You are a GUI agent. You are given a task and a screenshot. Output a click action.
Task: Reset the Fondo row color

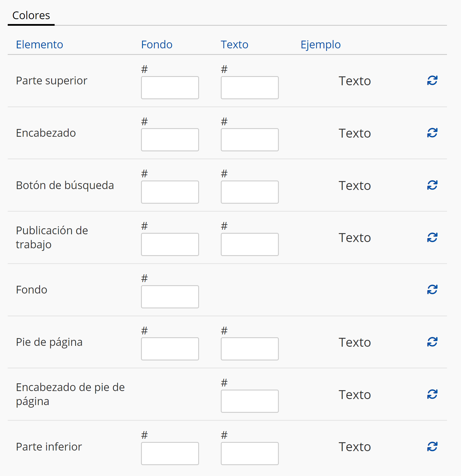432,289
